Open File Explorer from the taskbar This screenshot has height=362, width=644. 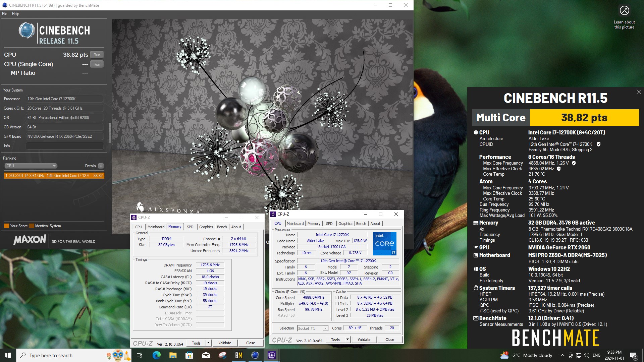point(173,355)
